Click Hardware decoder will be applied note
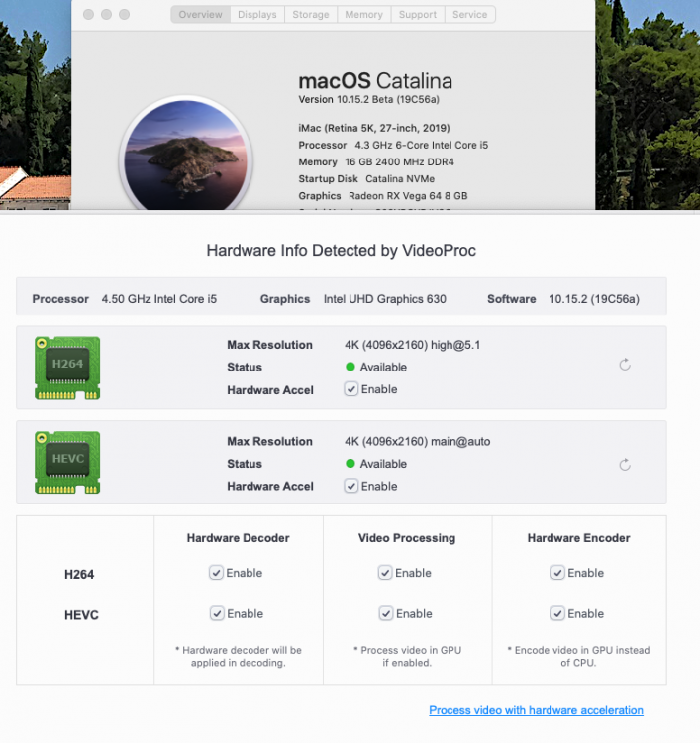This screenshot has width=700, height=743. (239, 656)
